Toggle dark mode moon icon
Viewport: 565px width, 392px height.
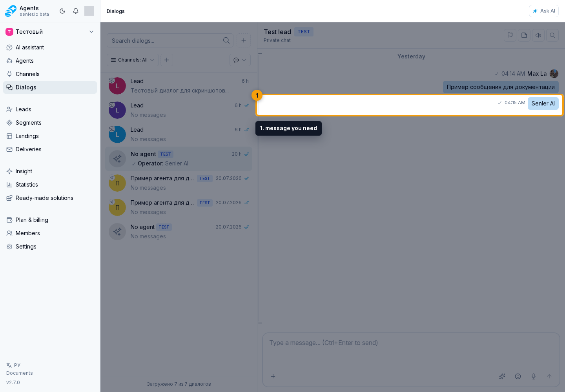coord(62,11)
